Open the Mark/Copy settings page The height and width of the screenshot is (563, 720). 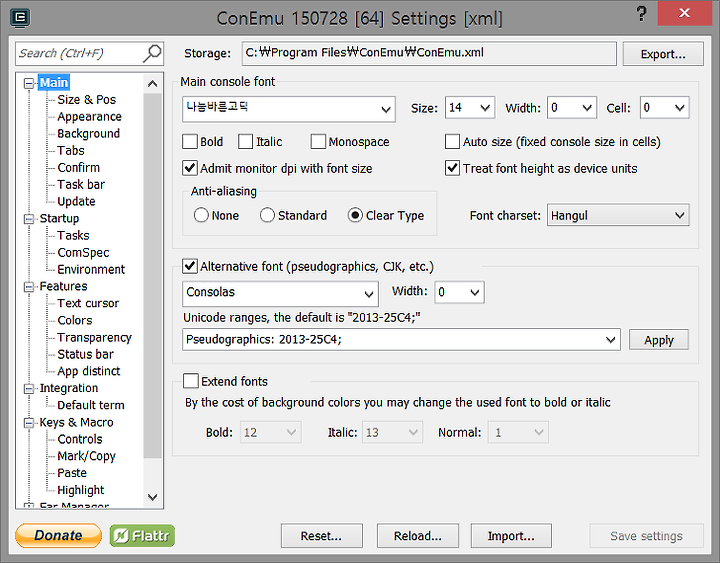[86, 456]
